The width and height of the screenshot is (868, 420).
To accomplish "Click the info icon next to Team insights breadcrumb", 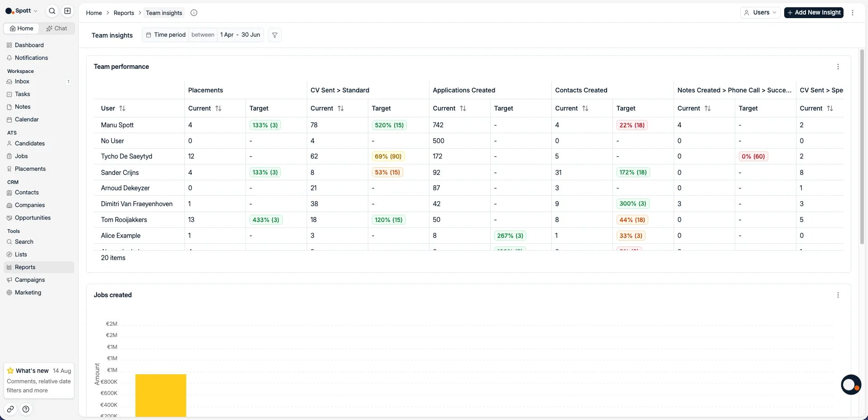I will click(194, 13).
